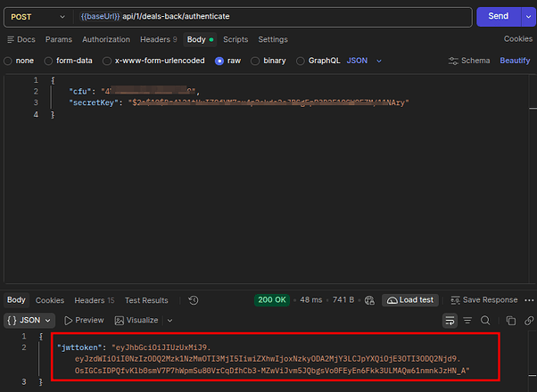The image size is (537, 392).
Task: Click the "secretKey" key in request body
Action: [x=94, y=102]
